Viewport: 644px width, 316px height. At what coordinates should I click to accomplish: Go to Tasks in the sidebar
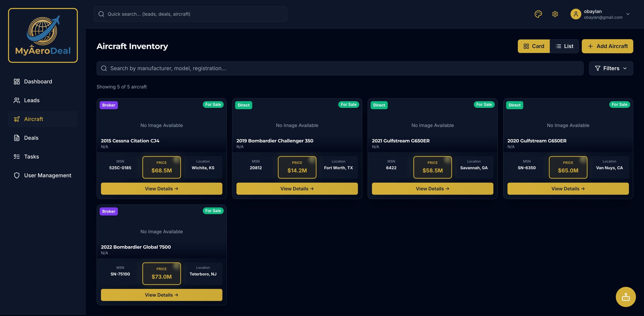(x=31, y=157)
